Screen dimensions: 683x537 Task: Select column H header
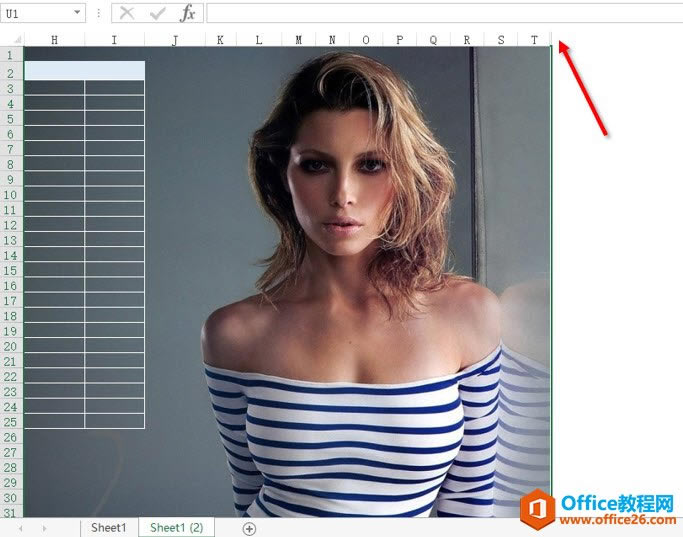[54, 40]
